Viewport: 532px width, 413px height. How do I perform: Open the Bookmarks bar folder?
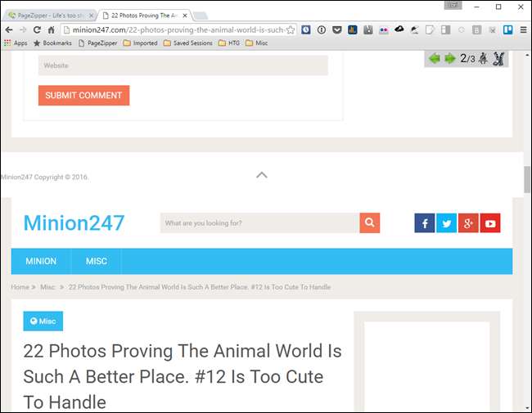[x=52, y=43]
